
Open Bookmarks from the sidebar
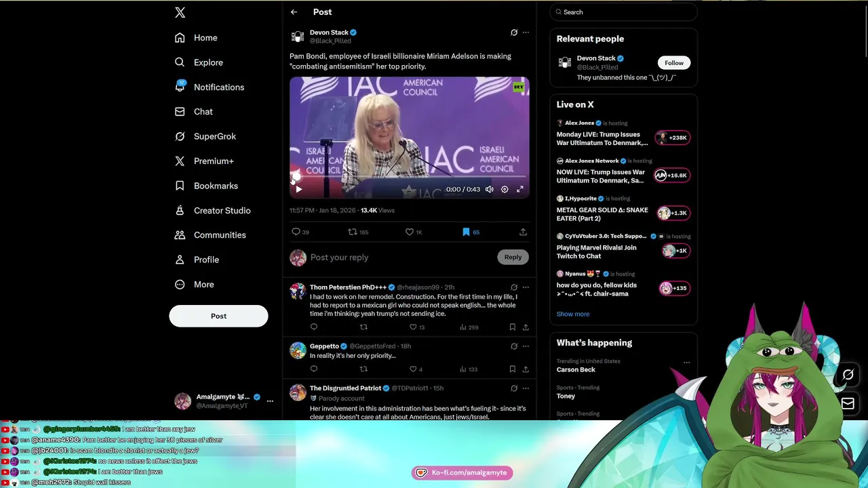click(206, 186)
